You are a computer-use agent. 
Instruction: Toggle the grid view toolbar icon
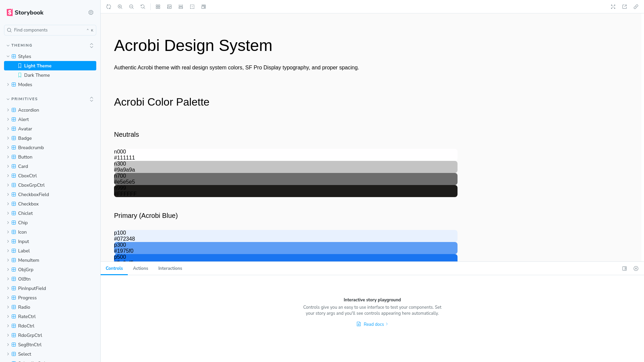(158, 7)
